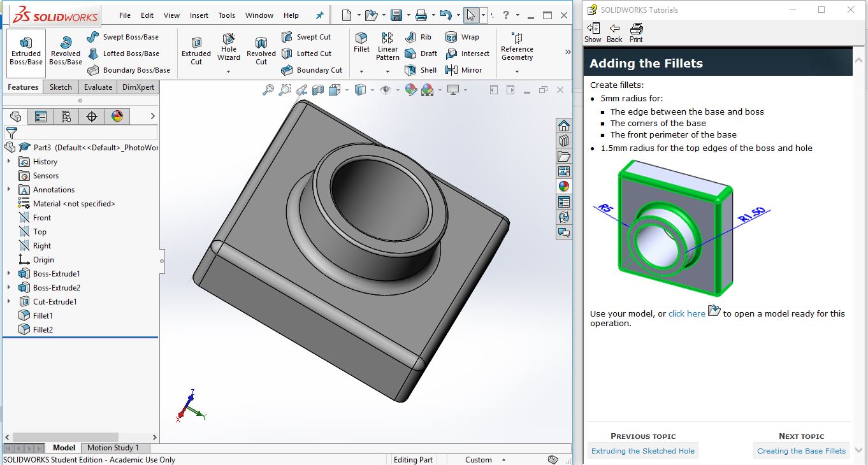Expand the History folder in the tree
Image resolution: width=868 pixels, height=465 pixels.
(9, 162)
